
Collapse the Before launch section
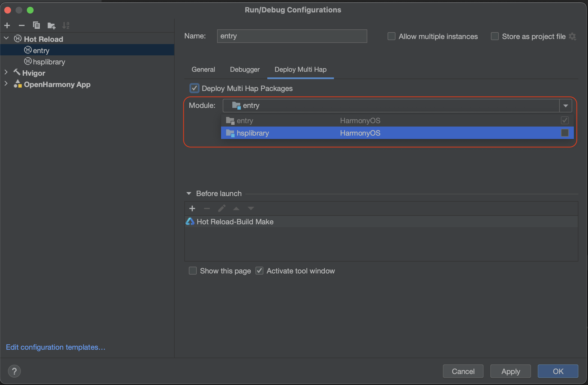pyautogui.click(x=189, y=193)
